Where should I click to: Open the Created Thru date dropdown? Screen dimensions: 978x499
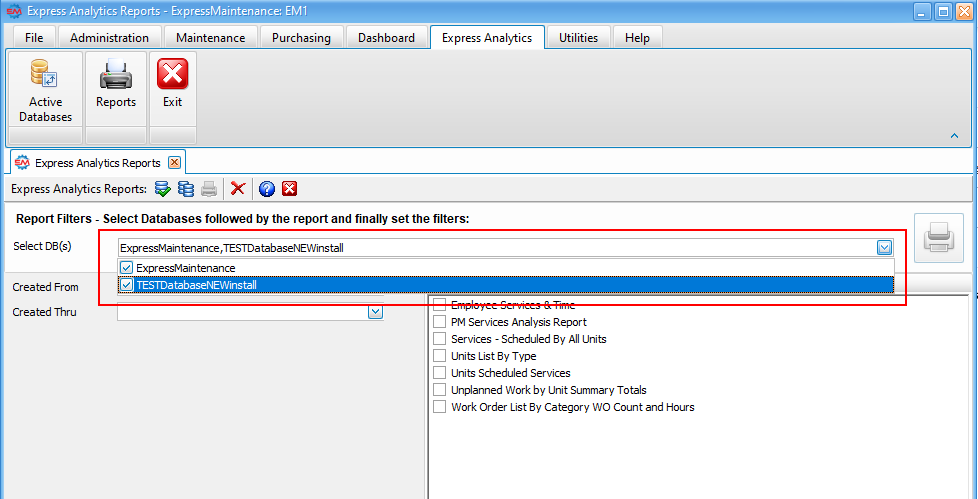(x=375, y=312)
